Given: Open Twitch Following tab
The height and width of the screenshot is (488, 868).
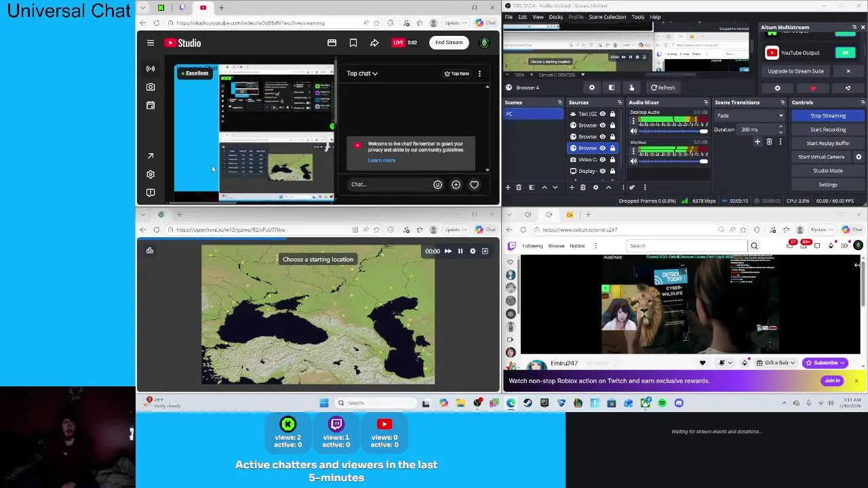Looking at the screenshot, I should 532,246.
